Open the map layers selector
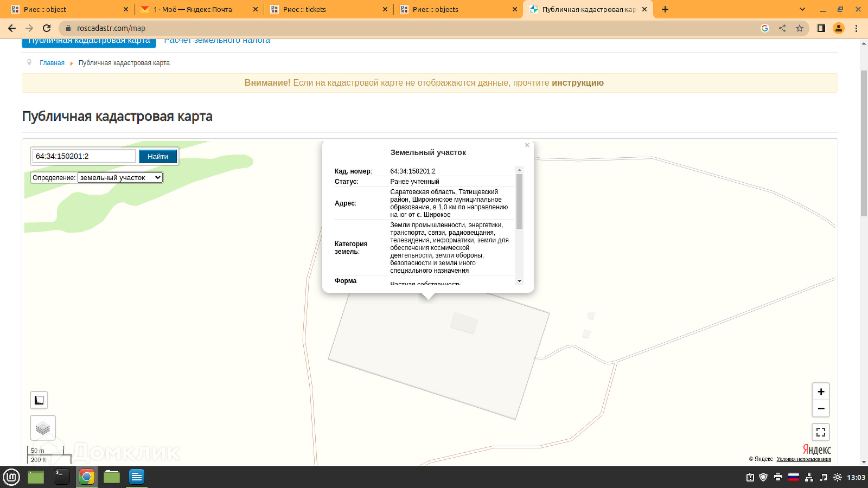Image resolution: width=868 pixels, height=488 pixels. click(43, 428)
